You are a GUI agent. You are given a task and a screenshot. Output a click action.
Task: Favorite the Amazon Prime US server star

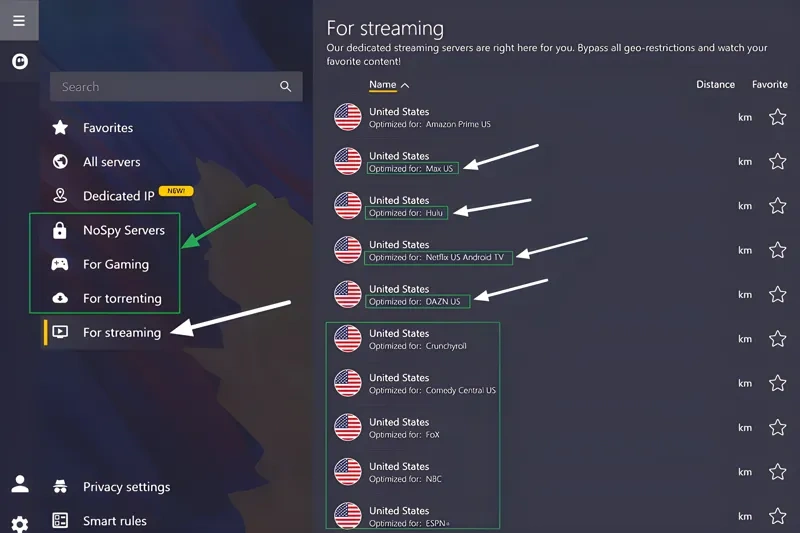coord(777,117)
